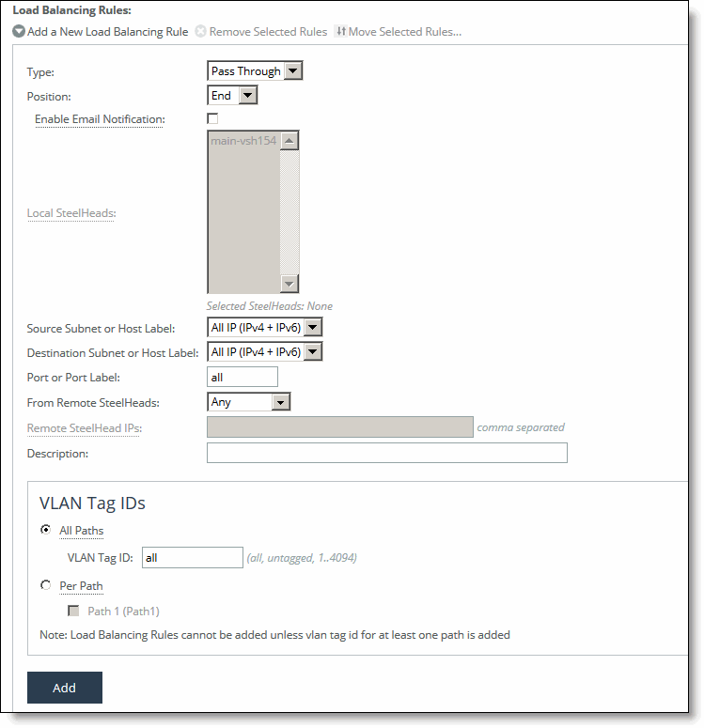
Task: Open the Destination Subnet or Host Label dropdown
Action: click(x=264, y=352)
